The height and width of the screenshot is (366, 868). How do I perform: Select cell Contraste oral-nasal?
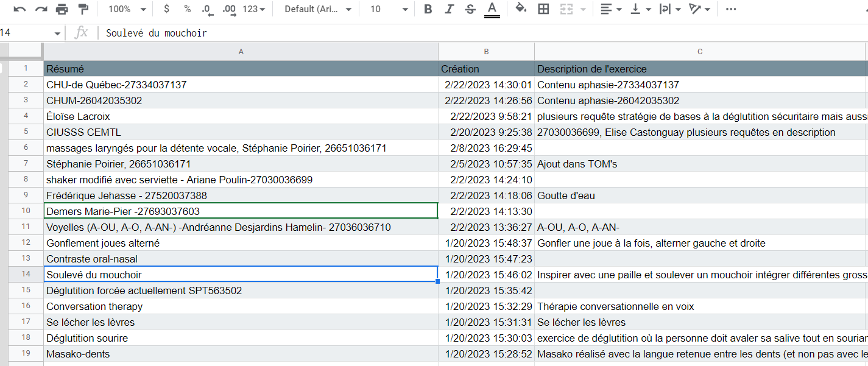click(x=241, y=259)
